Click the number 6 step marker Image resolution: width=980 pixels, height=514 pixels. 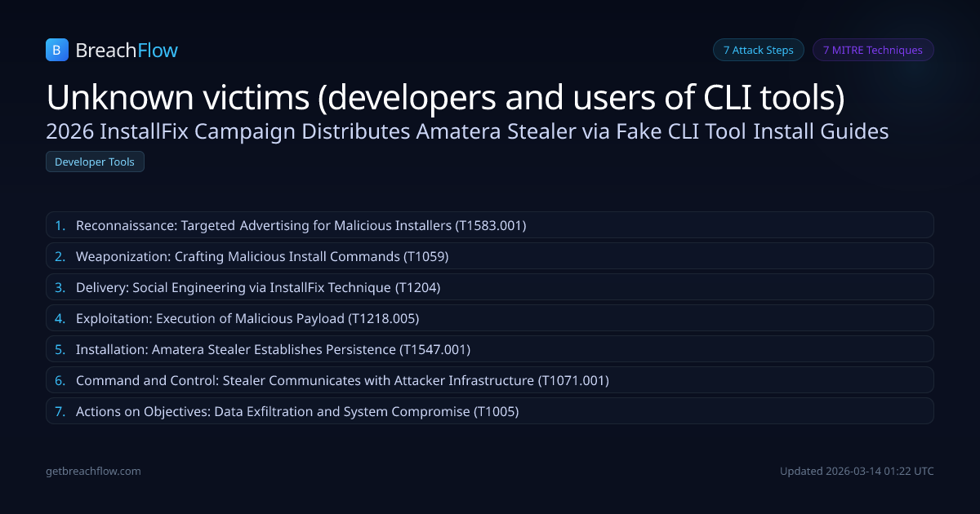point(60,380)
